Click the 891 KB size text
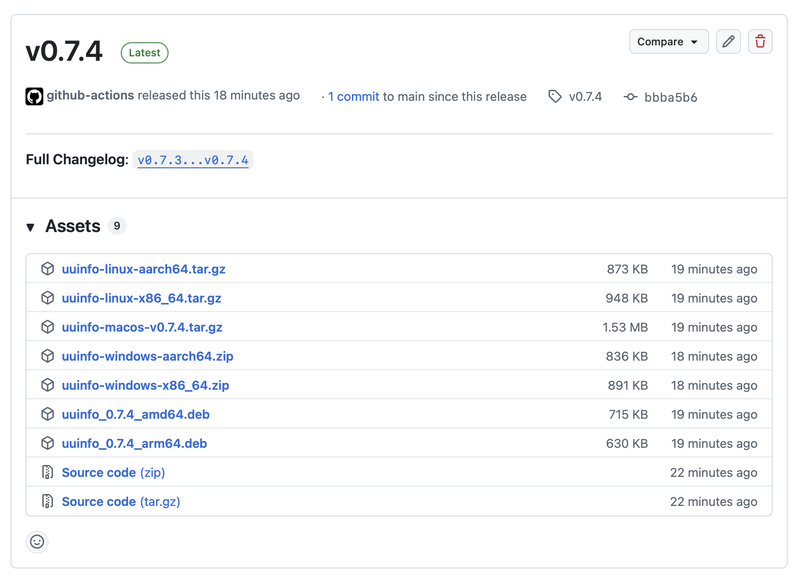 pos(628,385)
